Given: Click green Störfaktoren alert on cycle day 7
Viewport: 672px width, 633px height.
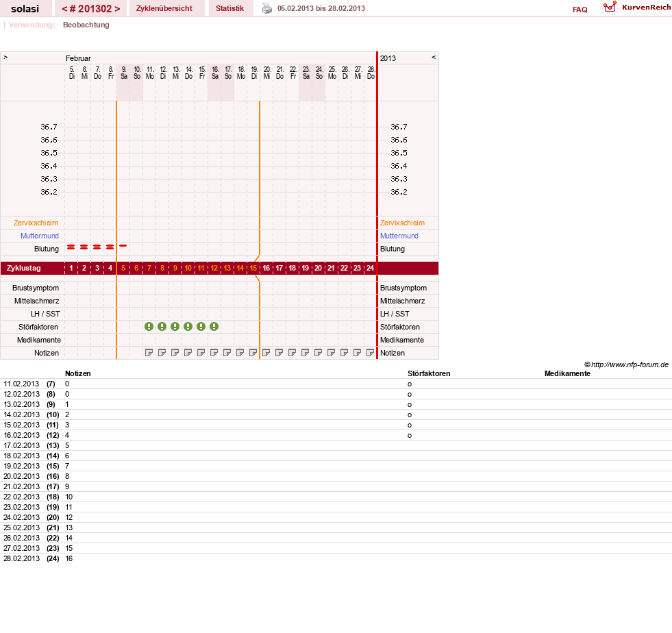Looking at the screenshot, I should pyautogui.click(x=149, y=327).
